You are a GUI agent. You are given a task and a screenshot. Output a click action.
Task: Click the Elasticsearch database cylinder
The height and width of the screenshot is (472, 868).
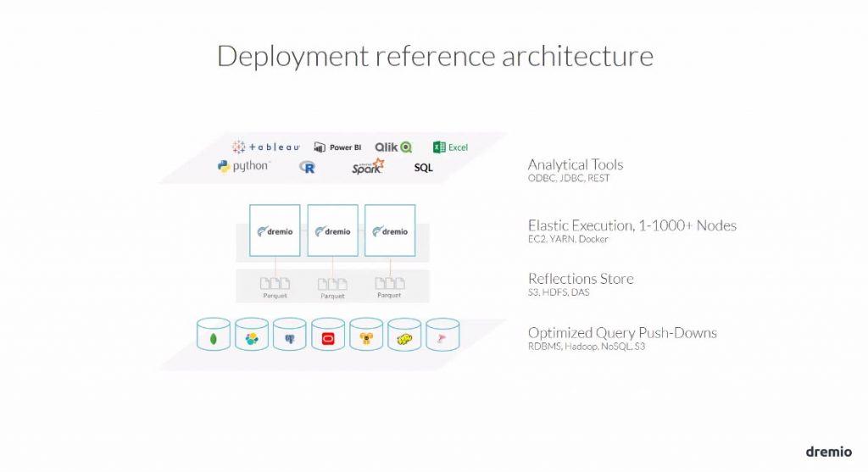pos(252,336)
